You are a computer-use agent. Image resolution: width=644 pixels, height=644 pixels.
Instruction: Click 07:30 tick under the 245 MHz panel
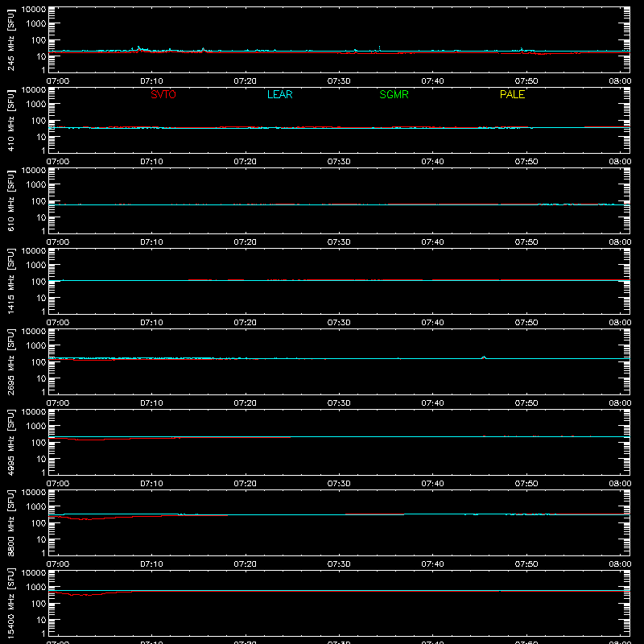[339, 81]
